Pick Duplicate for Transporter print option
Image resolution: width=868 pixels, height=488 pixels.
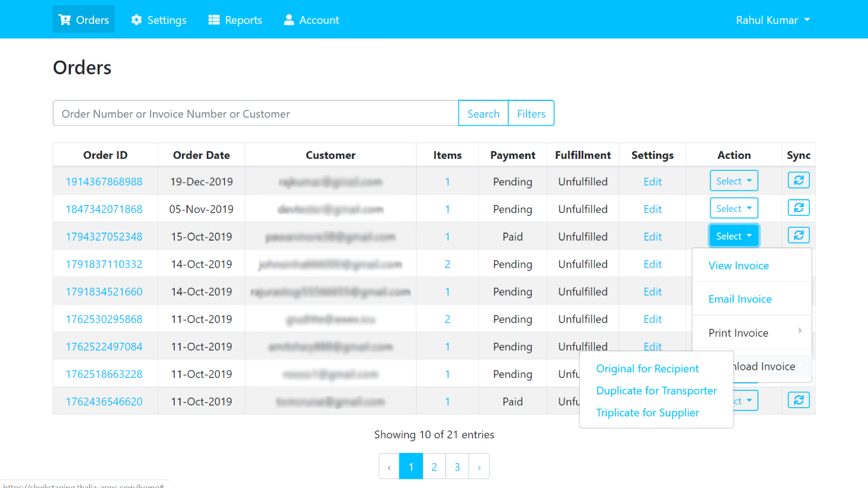[656, 391]
